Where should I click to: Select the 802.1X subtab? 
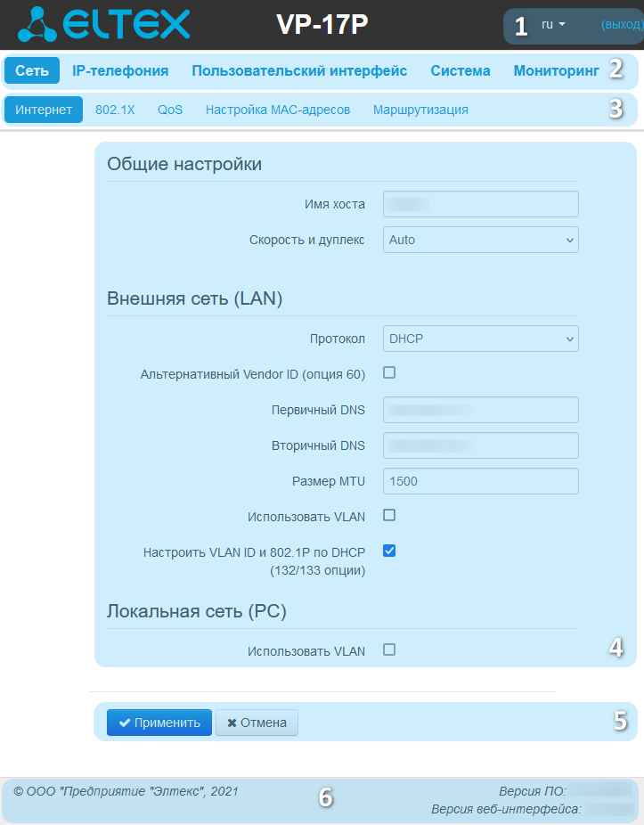pyautogui.click(x=115, y=110)
